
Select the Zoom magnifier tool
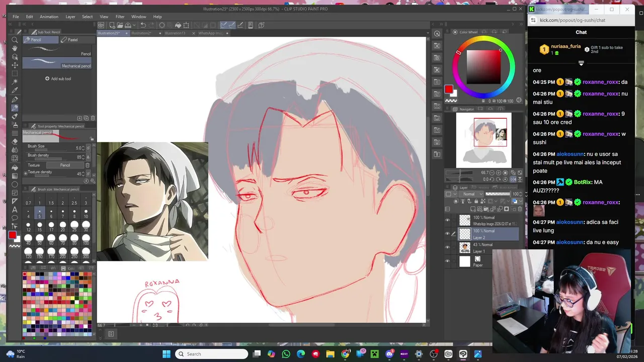click(x=15, y=40)
